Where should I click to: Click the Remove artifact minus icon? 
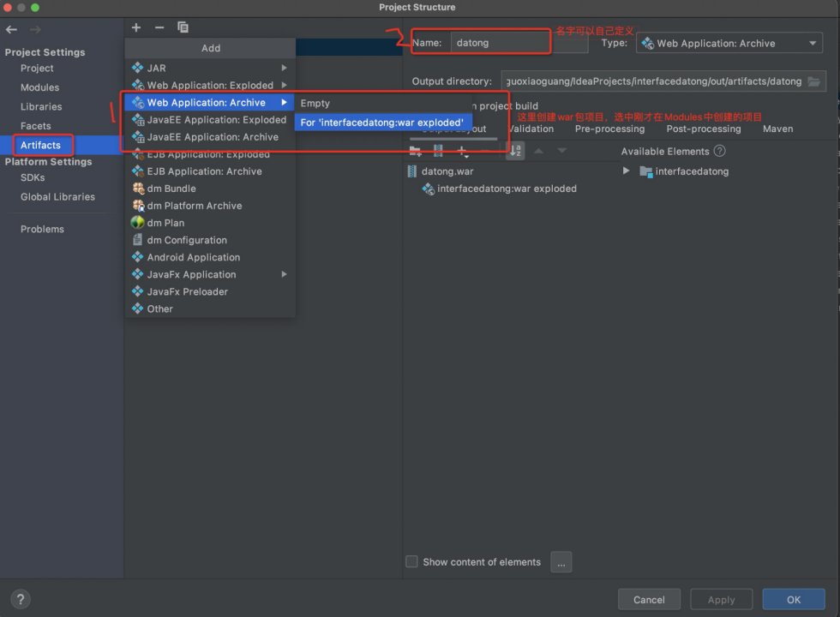pyautogui.click(x=159, y=27)
